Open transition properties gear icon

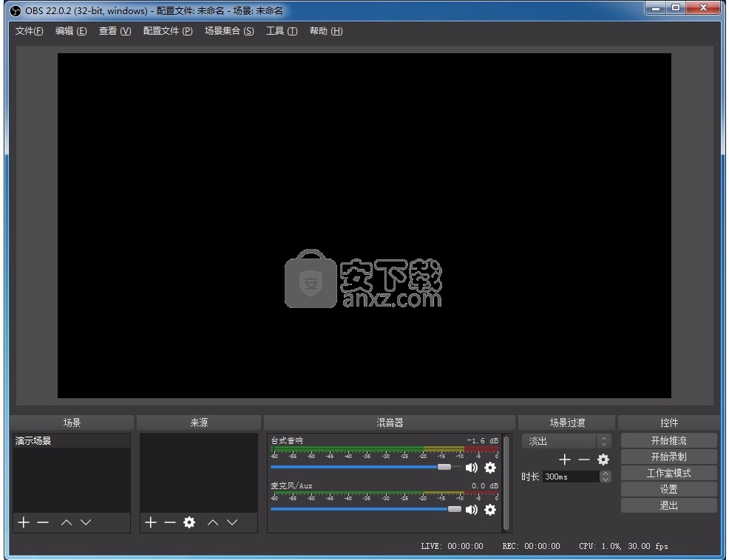point(603,460)
